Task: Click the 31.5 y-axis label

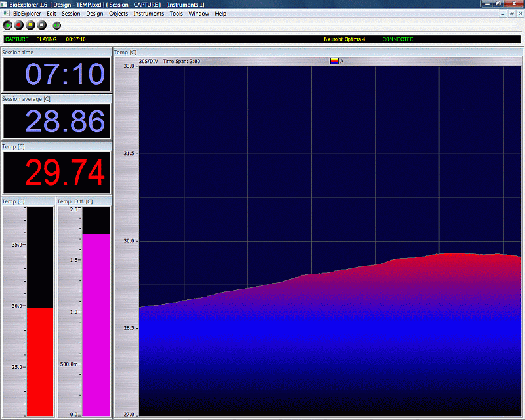Action: 129,153
